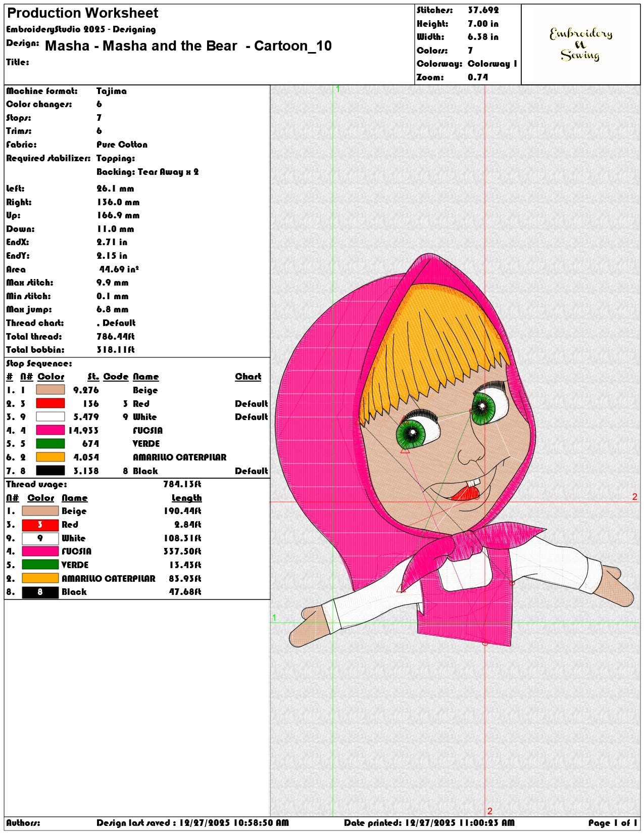Click the Zoom value 0.74
644x834 pixels.
click(x=478, y=77)
